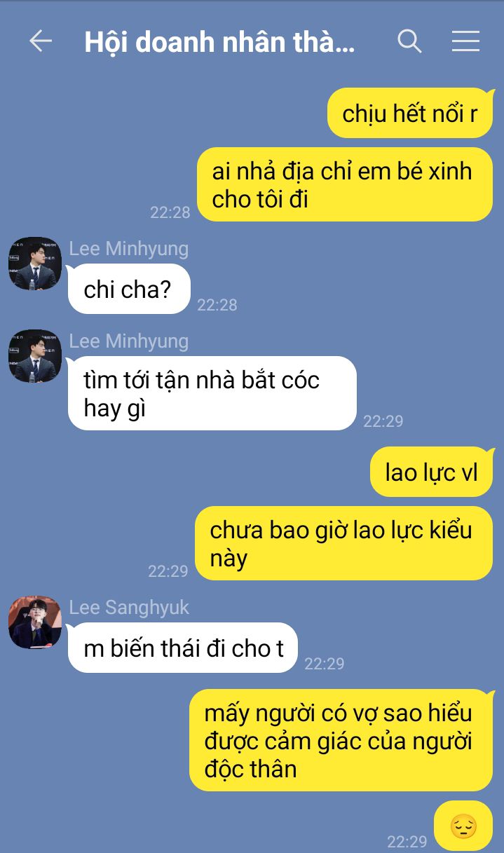Open Lee Sanghyuk's profile picture

[35, 622]
